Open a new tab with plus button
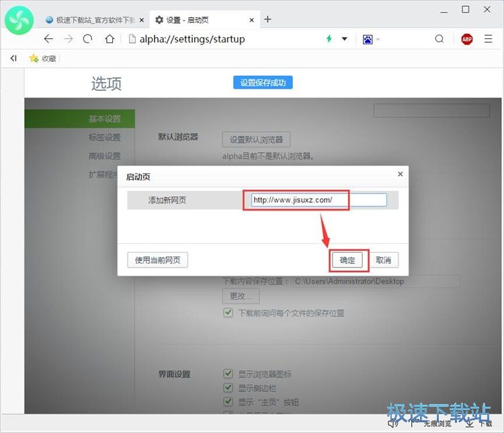The height and width of the screenshot is (433, 504). (267, 19)
